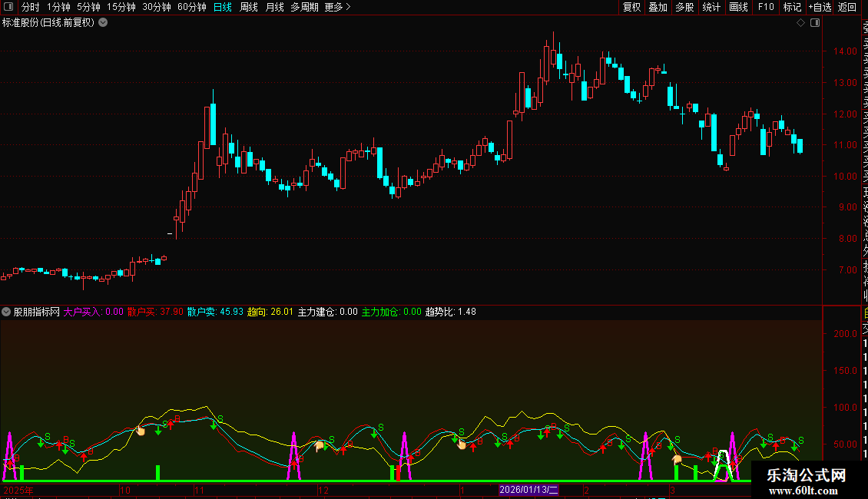Image resolution: width=868 pixels, height=499 pixels.
Task: Expand the 标准股份 chart title dropdown
Action: click(x=103, y=23)
